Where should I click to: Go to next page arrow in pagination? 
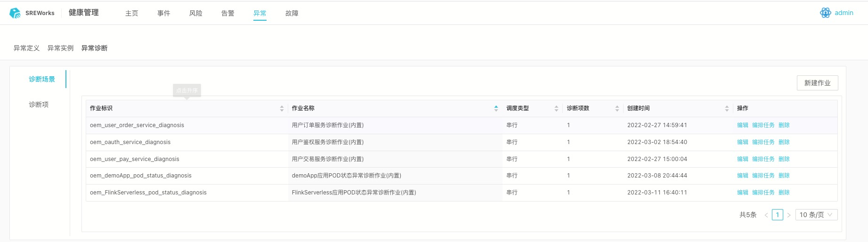click(x=789, y=215)
